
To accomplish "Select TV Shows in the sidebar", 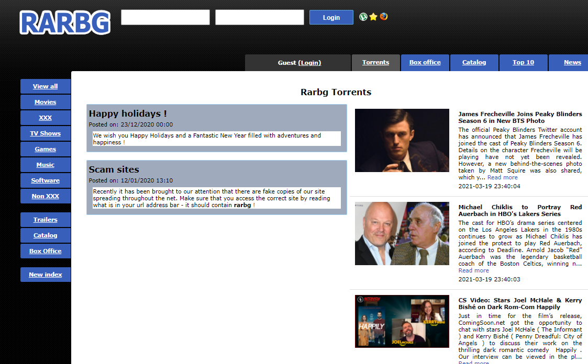I will [x=46, y=133].
